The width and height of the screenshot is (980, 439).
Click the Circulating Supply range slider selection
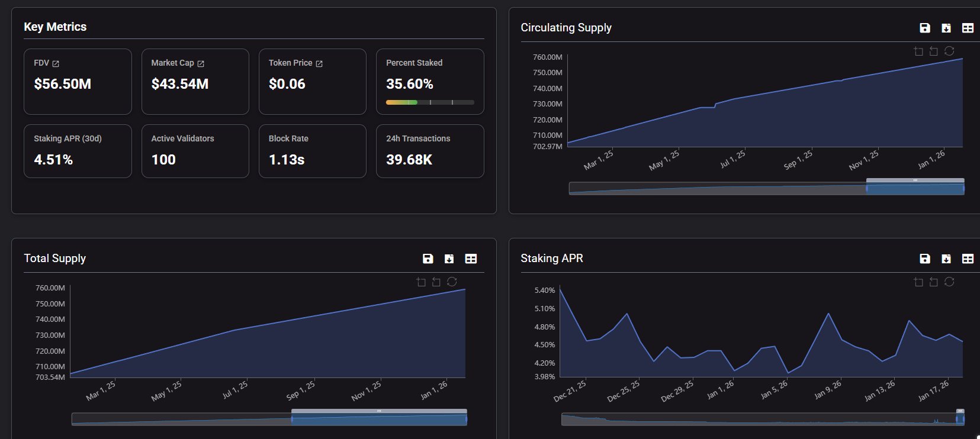pyautogui.click(x=915, y=189)
